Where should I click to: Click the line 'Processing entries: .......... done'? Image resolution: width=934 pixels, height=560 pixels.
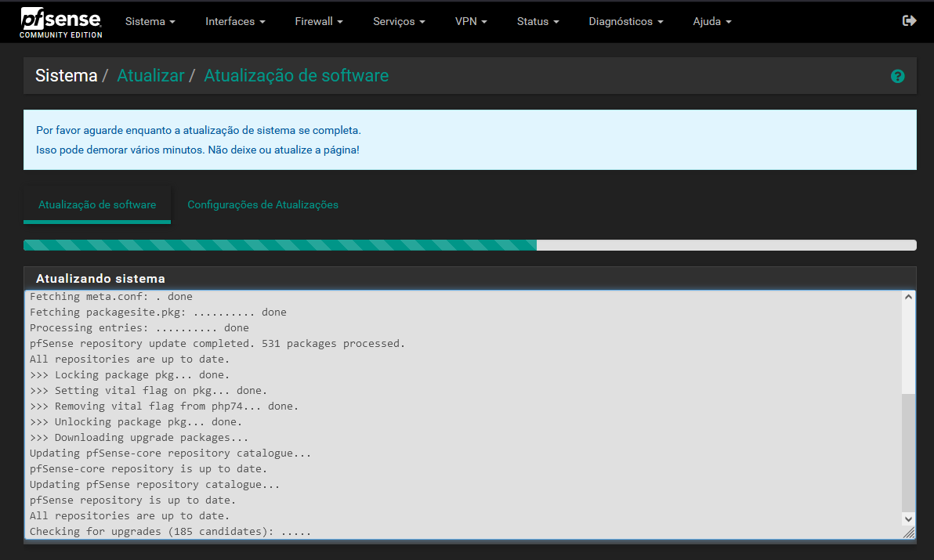139,328
